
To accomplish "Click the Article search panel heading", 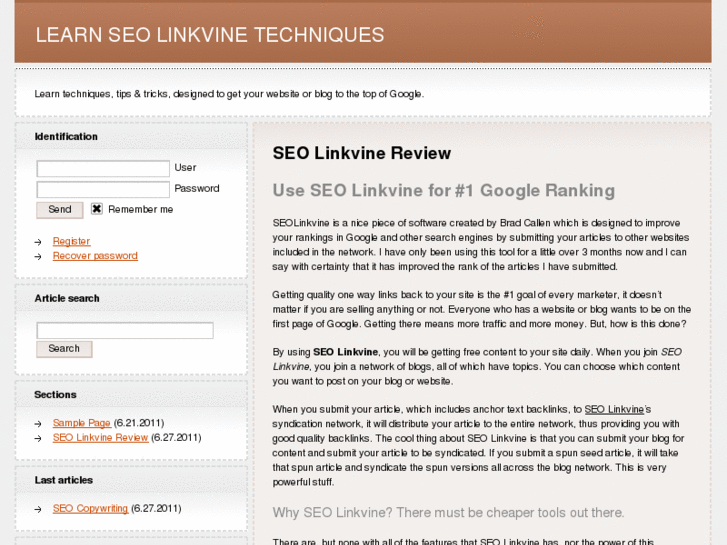I will tap(67, 298).
